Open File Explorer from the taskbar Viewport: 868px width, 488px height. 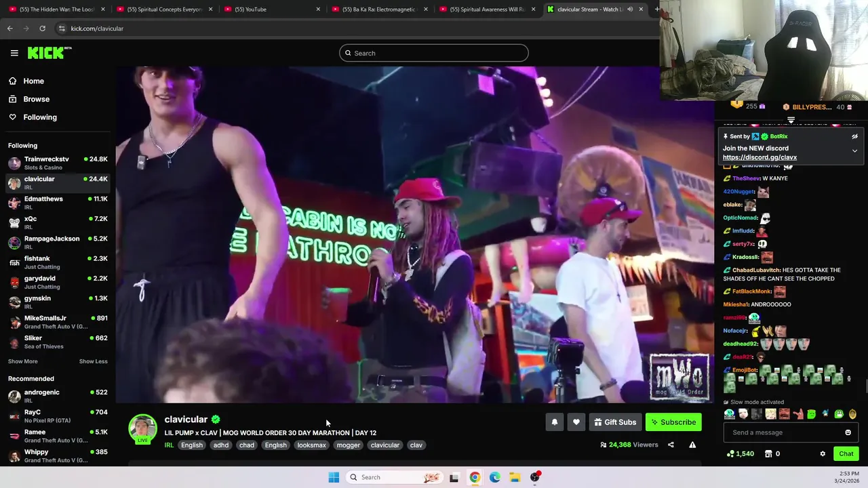515,477
